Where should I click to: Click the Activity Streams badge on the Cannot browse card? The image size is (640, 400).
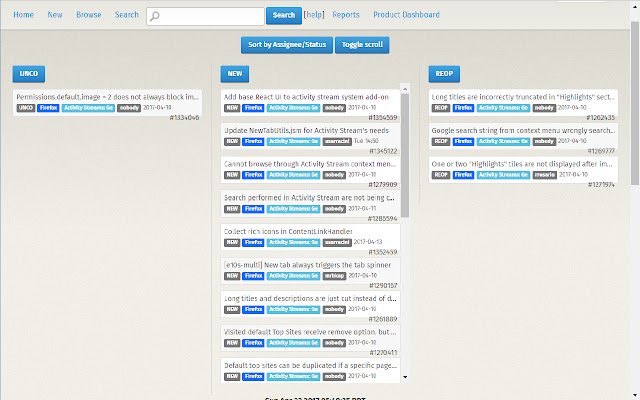(x=293, y=175)
